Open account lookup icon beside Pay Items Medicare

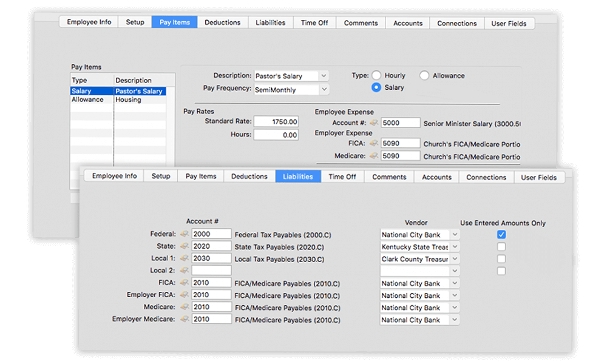373,155
